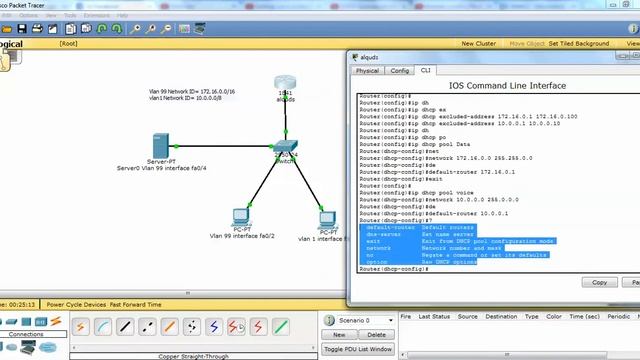The height and width of the screenshot is (360, 640).
Task: Switch to the Physical tab
Action: pos(367,71)
